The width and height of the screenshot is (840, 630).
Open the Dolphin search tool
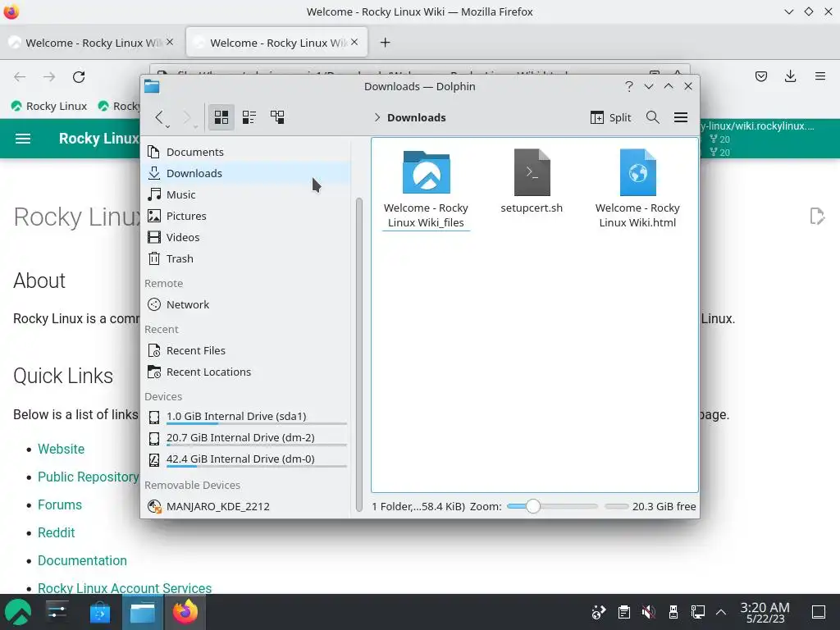click(x=652, y=116)
